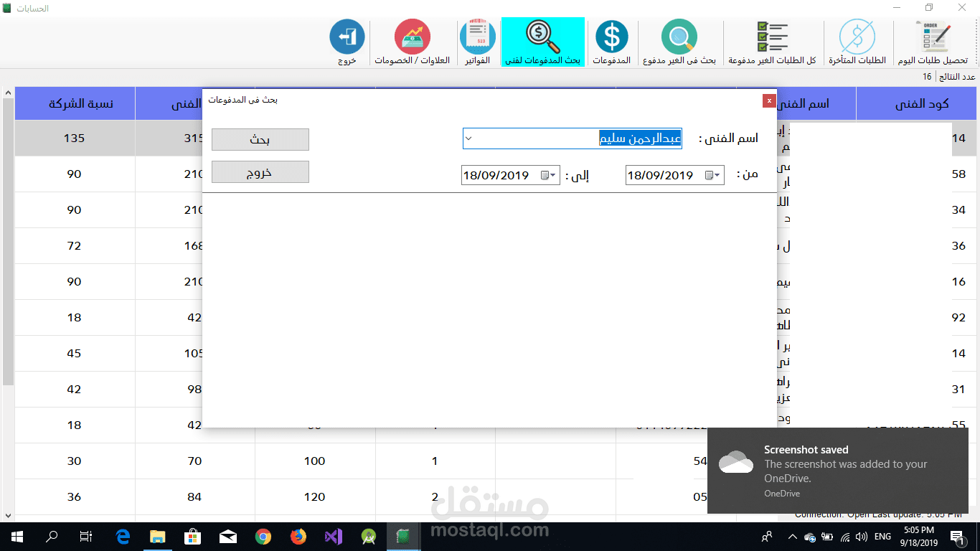Viewport: 980px width, 551px height.
Task: Select the نسبة الشركة cell 135
Action: point(75,138)
